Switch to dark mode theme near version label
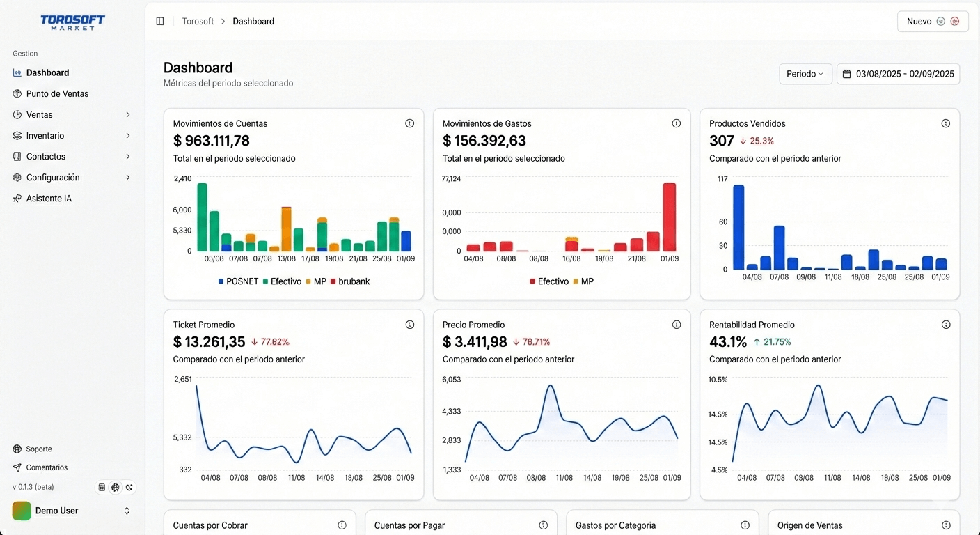Screen dimensions: 980x535 (129, 487)
